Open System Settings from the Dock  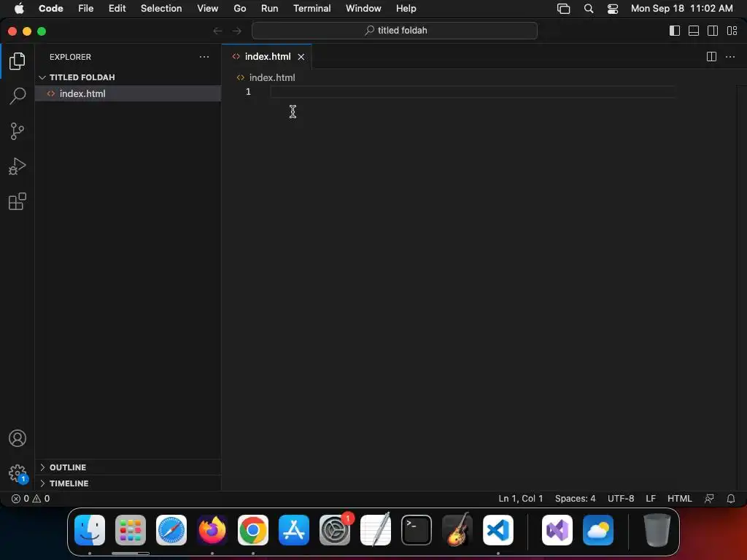point(335,530)
